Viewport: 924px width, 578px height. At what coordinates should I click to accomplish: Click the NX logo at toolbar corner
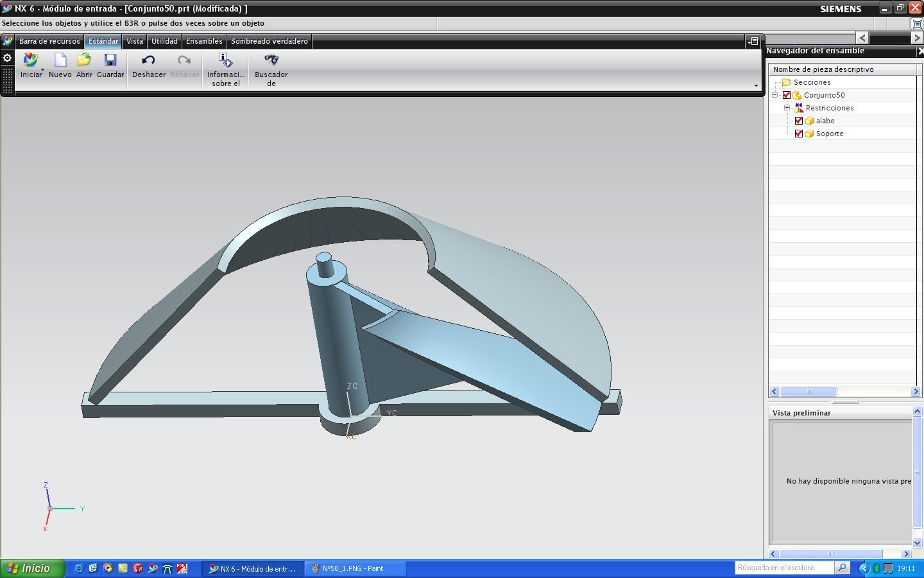click(x=7, y=41)
